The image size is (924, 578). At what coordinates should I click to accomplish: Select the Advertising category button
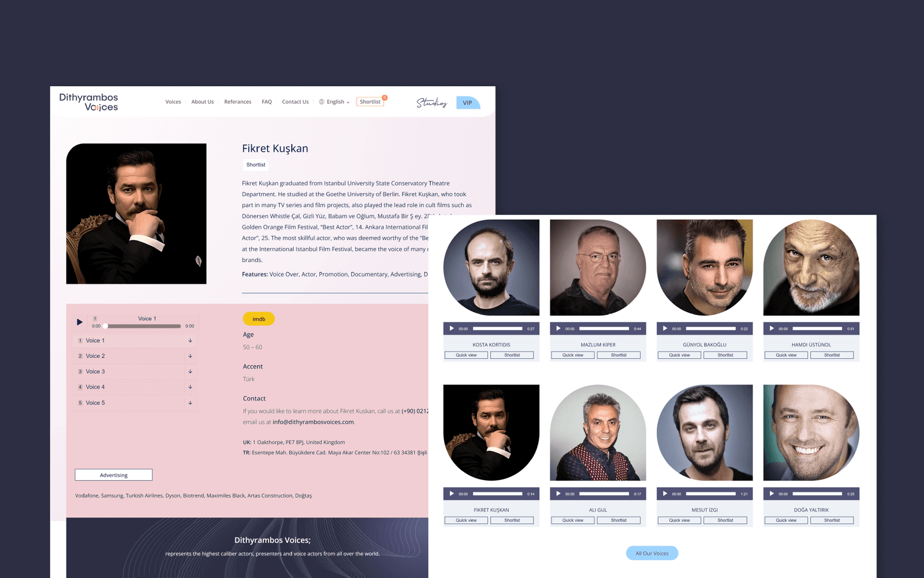(114, 475)
